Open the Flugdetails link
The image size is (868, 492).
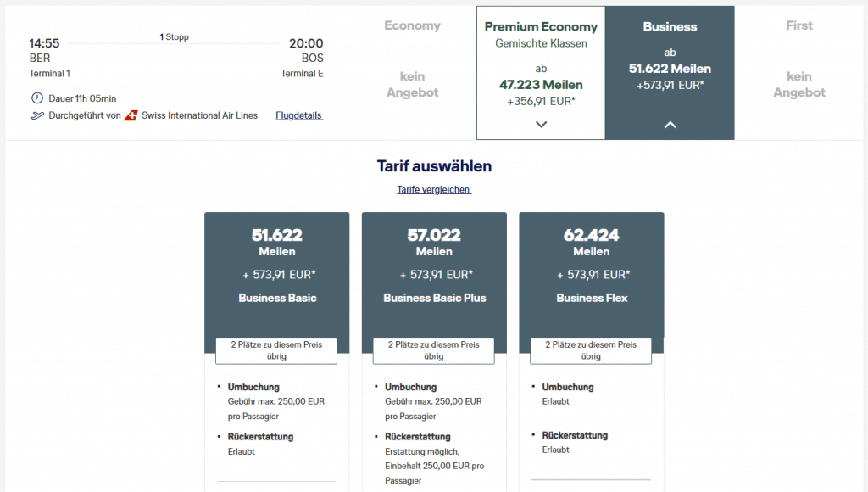click(299, 115)
